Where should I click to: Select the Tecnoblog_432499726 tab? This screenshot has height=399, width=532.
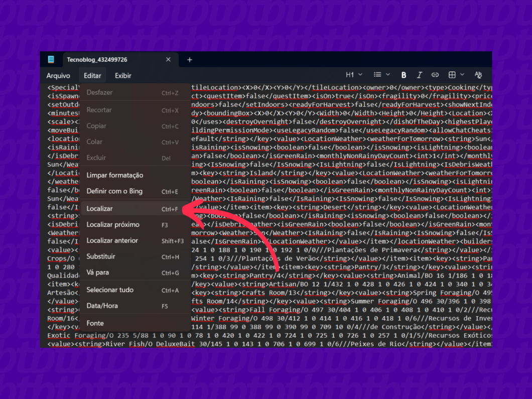[x=97, y=59]
